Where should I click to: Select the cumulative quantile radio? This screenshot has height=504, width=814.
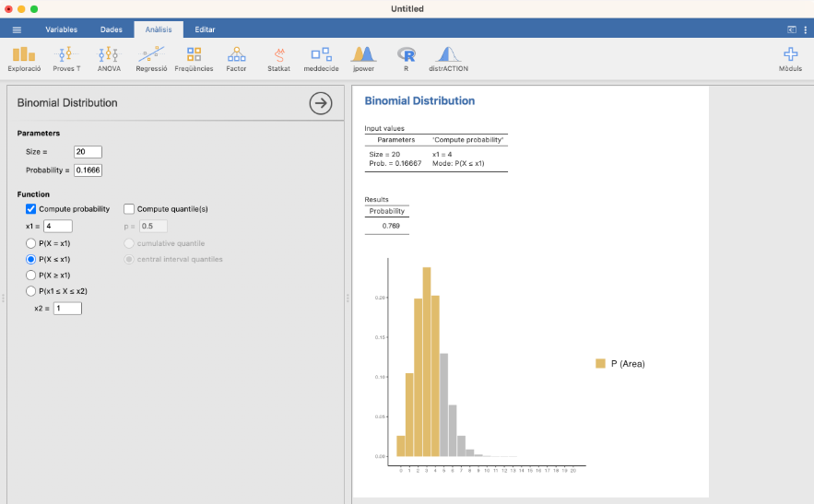(129, 243)
